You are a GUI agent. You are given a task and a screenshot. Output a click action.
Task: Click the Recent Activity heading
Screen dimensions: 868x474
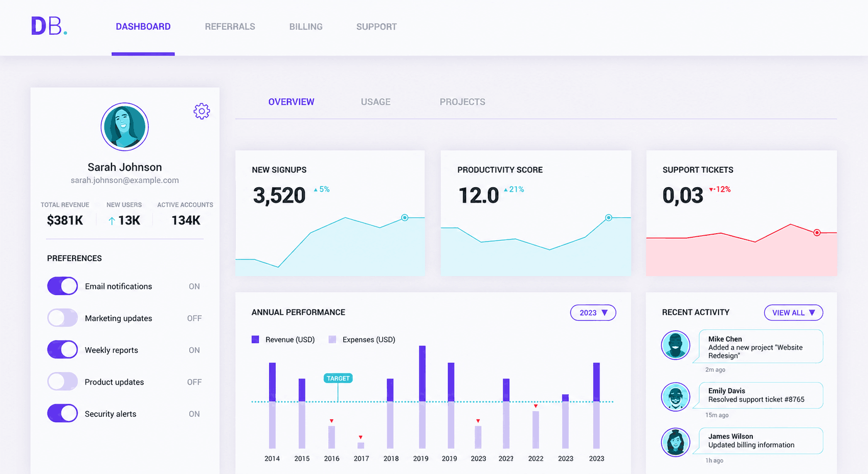pyautogui.click(x=696, y=312)
